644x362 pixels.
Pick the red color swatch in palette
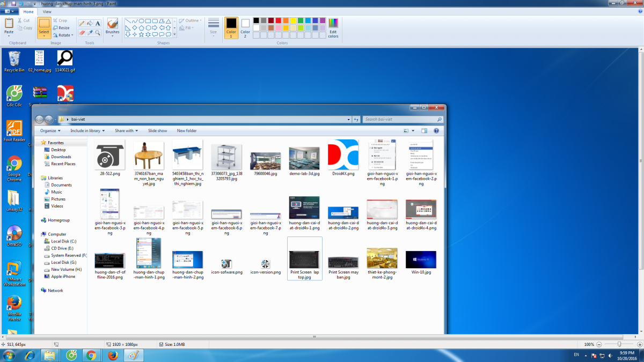point(279,20)
